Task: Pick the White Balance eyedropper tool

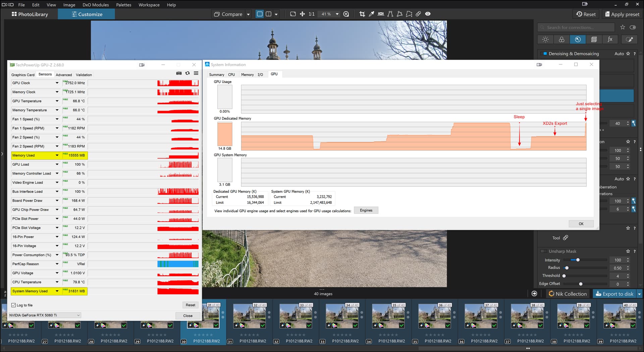Action: coord(371,14)
